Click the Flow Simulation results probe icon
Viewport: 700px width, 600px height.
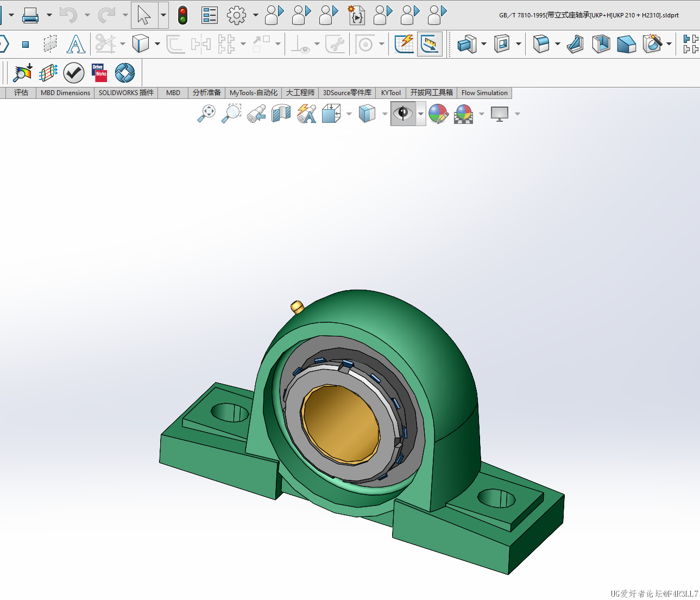(x=23, y=73)
